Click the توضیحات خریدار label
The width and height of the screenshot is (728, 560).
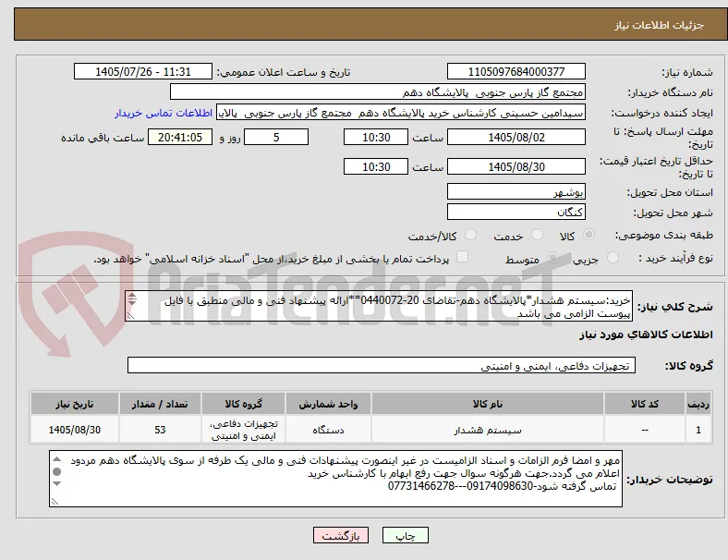click(x=670, y=480)
